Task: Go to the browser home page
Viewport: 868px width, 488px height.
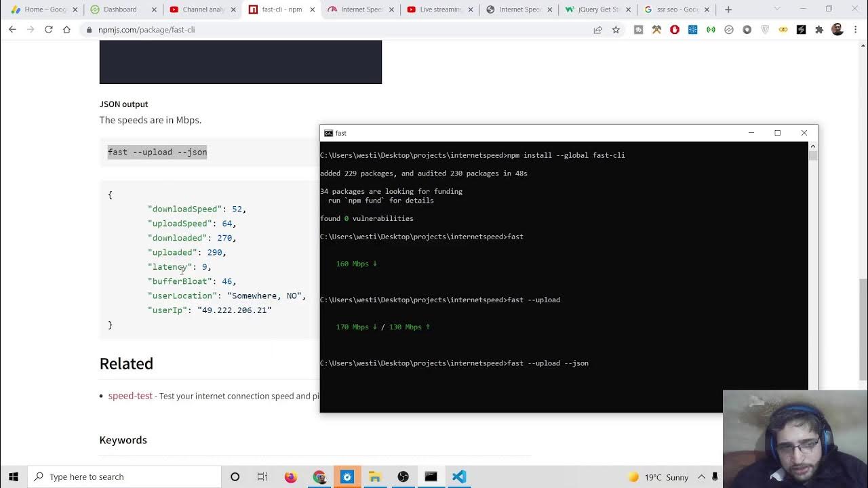Action: pyautogui.click(x=66, y=30)
